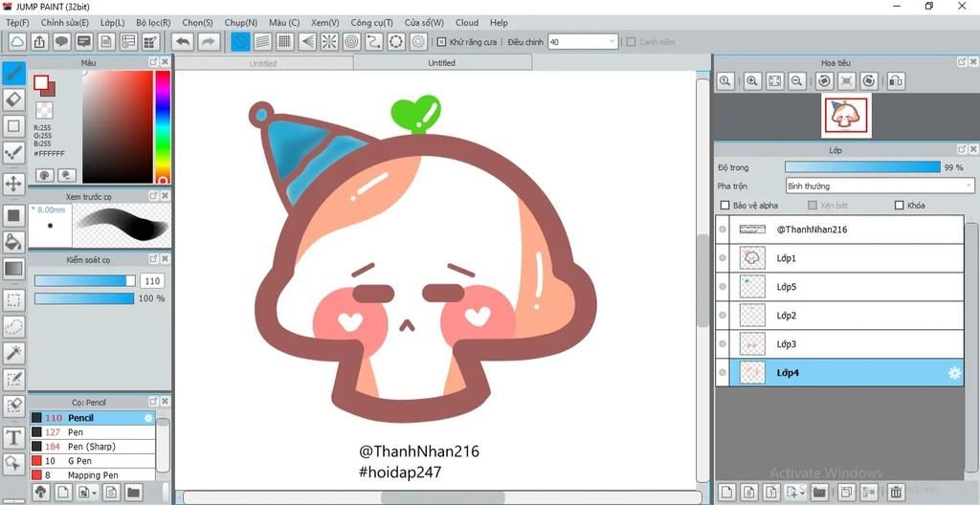This screenshot has height=505, width=980.
Task: Select the Pen brush
Action: [x=93, y=432]
